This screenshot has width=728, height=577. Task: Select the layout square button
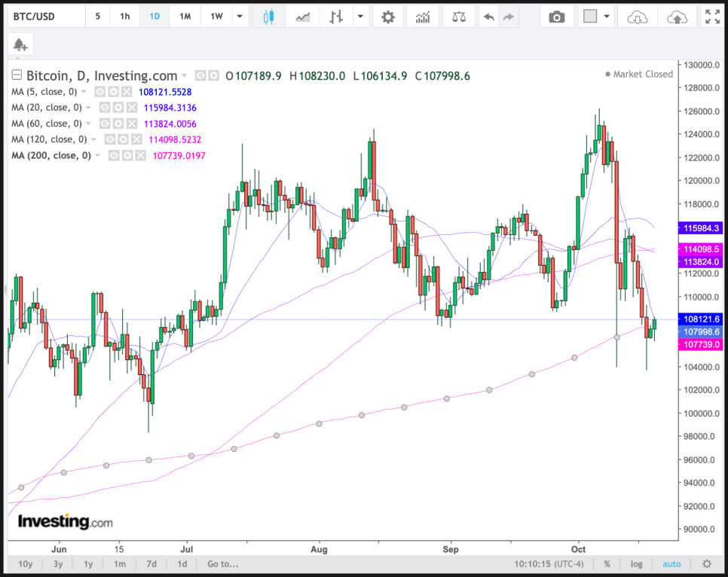coord(589,17)
